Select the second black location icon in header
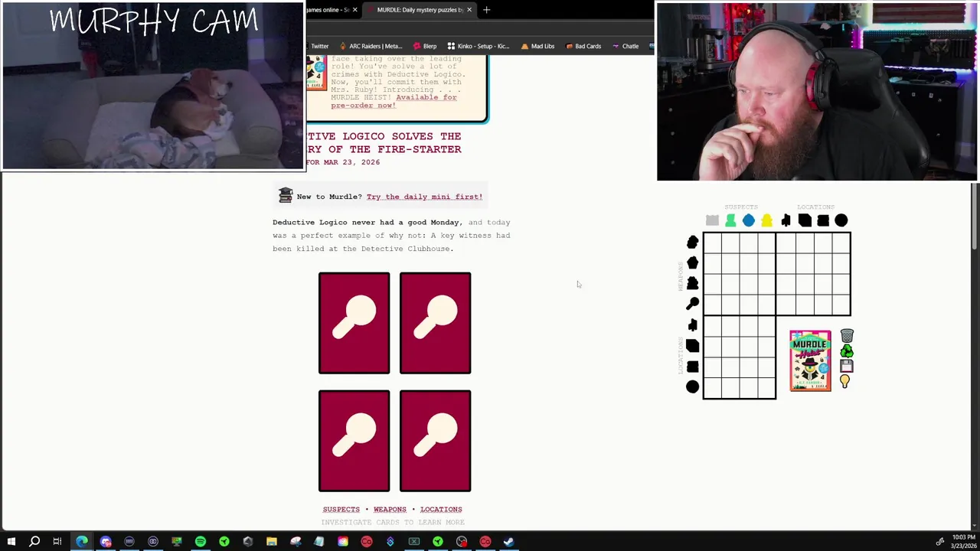Screen dimensions: 980x551 pos(805,220)
